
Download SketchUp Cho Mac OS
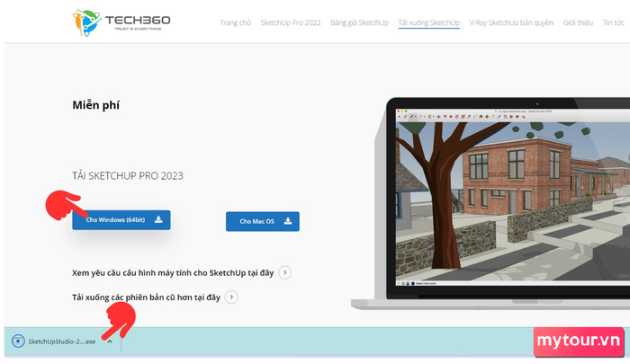[x=263, y=221]
